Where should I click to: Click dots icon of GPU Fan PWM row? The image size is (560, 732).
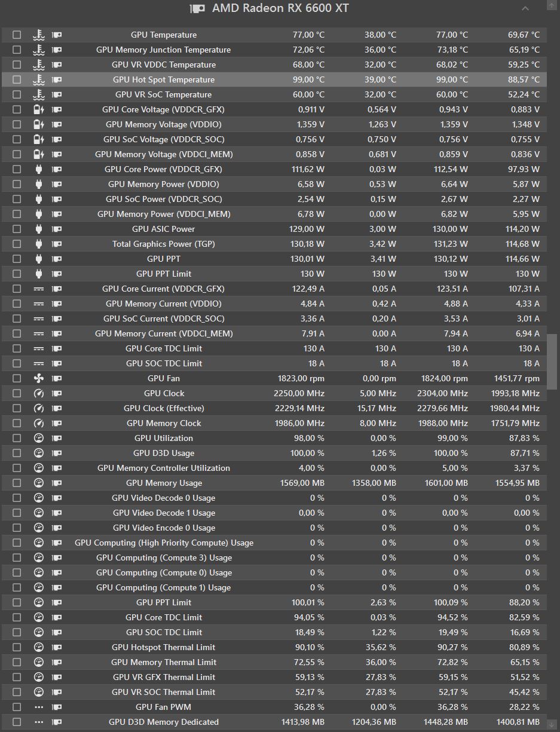[38, 707]
